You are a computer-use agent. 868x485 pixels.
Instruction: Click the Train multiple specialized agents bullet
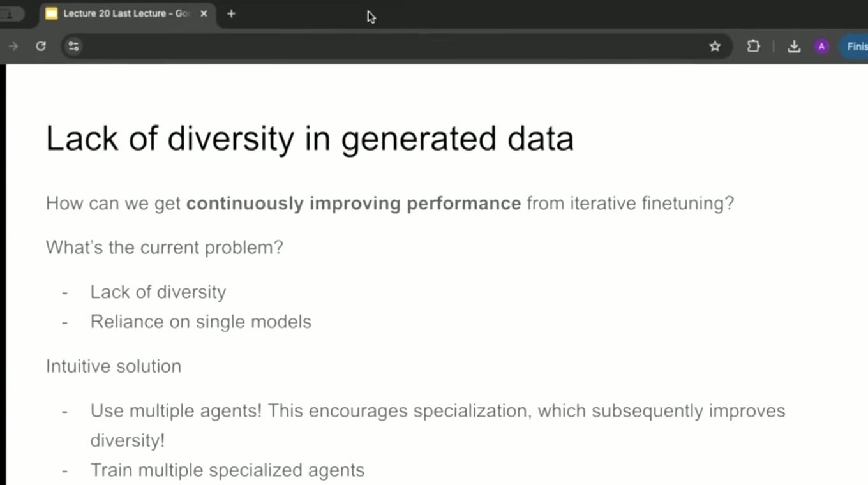pos(227,470)
